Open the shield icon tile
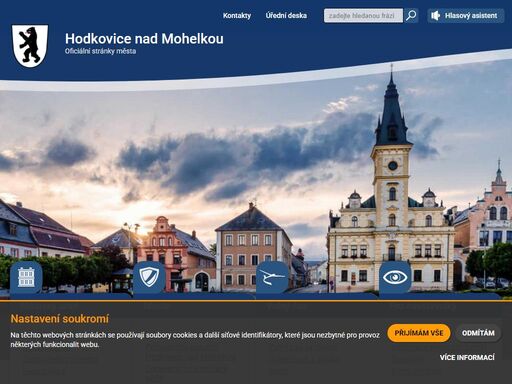The image size is (512, 384). tap(149, 277)
